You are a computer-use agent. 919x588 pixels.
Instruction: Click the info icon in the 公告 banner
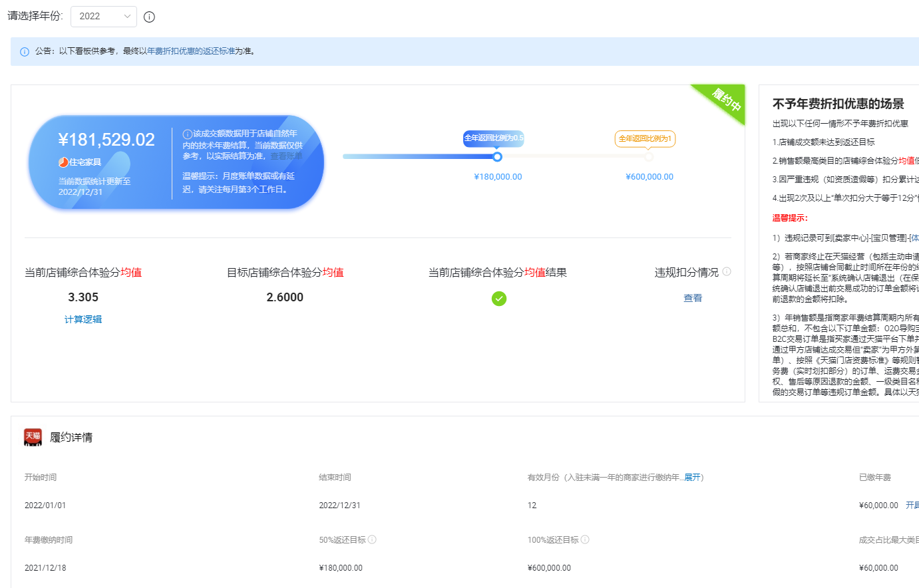coord(25,52)
